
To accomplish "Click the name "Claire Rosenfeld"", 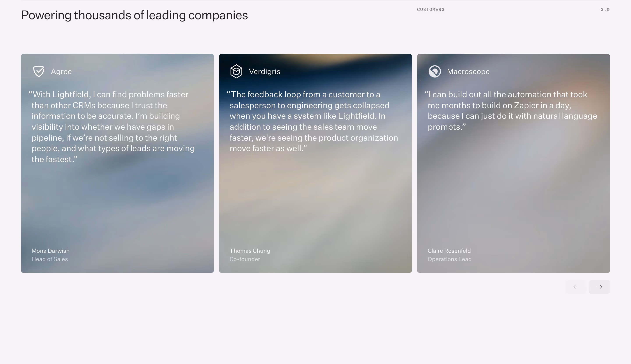I will [x=449, y=251].
